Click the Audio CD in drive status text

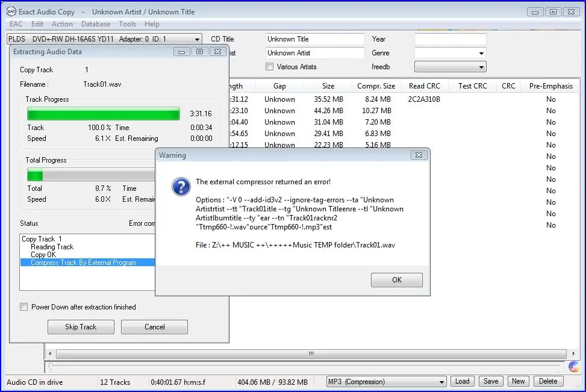[35, 382]
